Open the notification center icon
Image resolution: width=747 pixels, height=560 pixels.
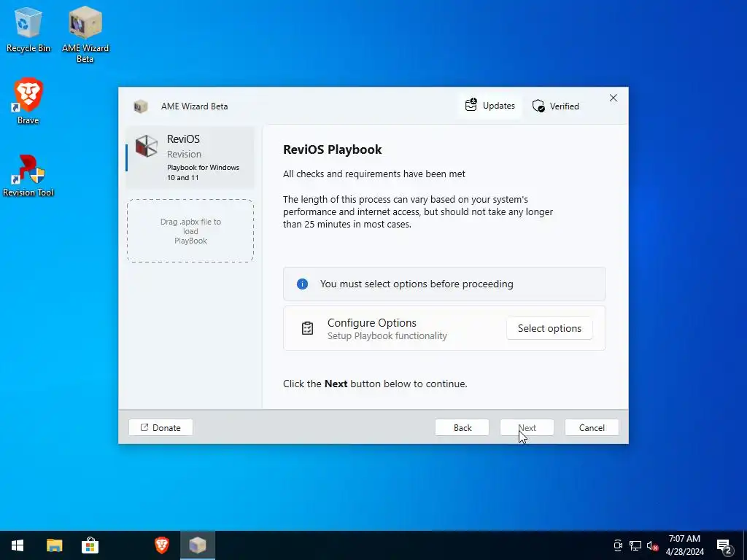724,546
